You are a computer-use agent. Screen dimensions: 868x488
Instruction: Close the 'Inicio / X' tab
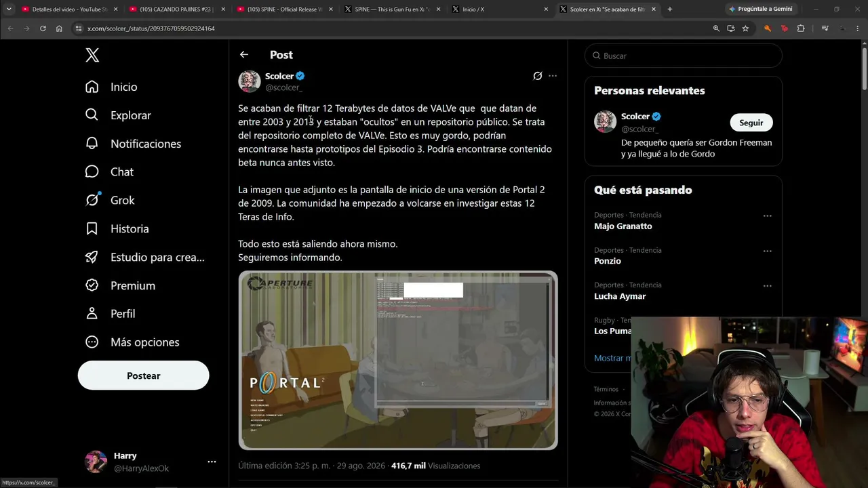pyautogui.click(x=546, y=9)
